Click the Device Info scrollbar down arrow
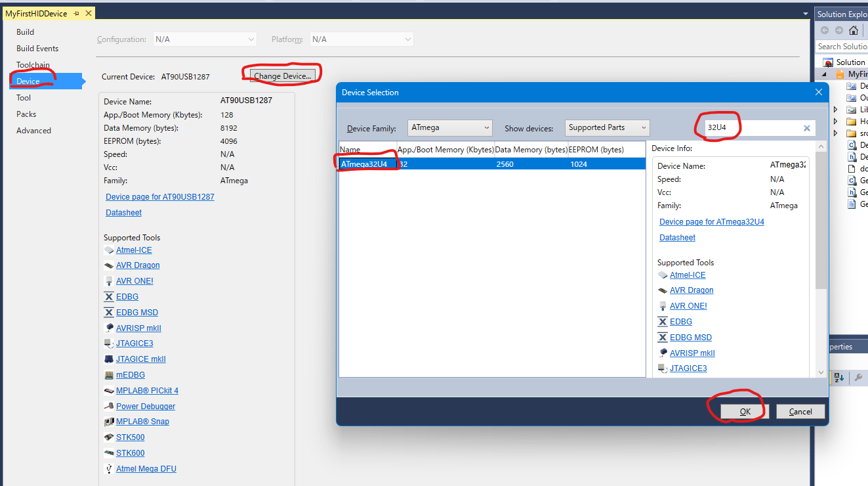This screenshot has width=868, height=486. click(x=821, y=372)
